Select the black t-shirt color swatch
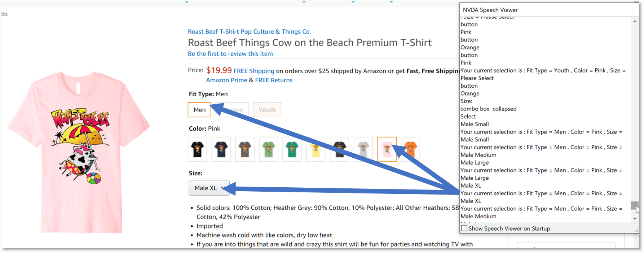 197,149
